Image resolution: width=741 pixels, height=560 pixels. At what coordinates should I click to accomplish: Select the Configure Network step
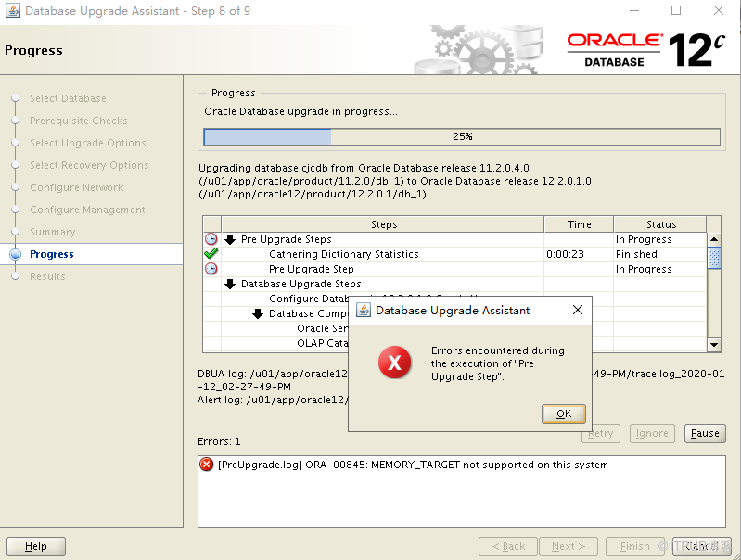click(x=77, y=187)
